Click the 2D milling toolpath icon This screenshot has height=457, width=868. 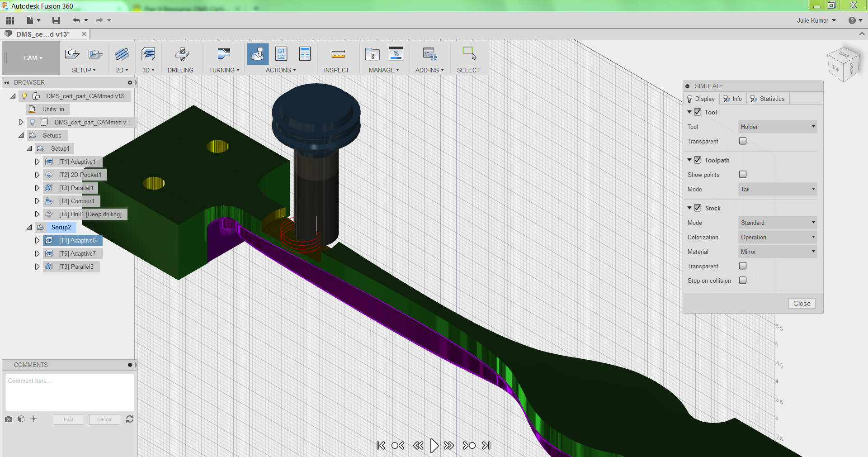pos(122,54)
